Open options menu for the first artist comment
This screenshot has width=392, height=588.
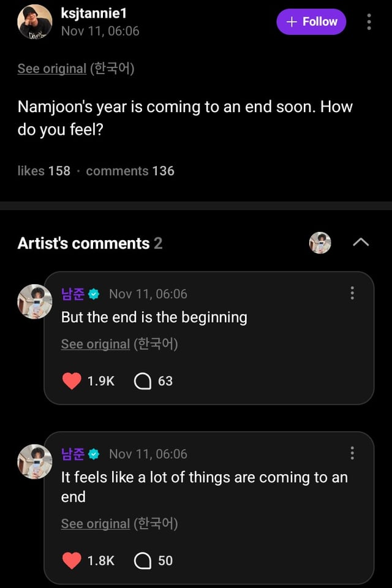[352, 293]
